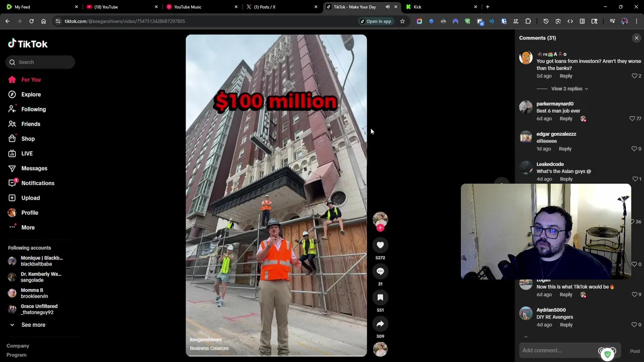Like edgar gonzalezzz's comment
Screen dimensions: 644x362
pyautogui.click(x=634, y=149)
